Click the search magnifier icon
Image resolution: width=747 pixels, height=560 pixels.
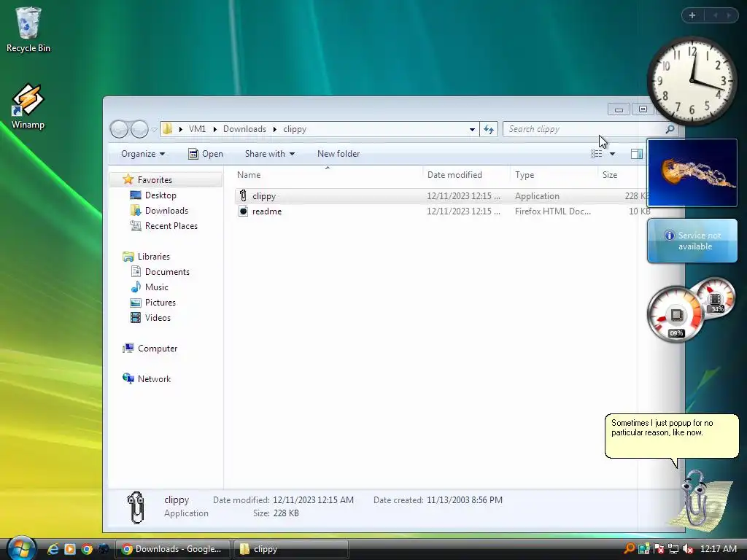tap(670, 129)
